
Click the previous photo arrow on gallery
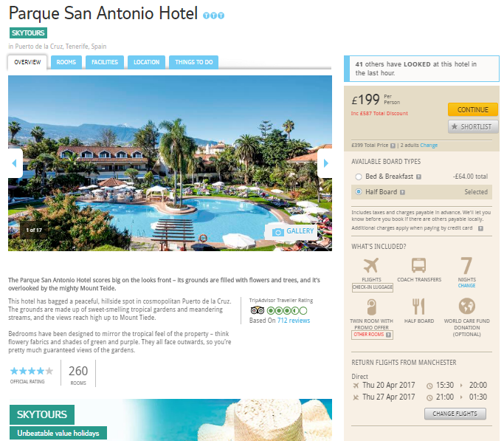15,163
